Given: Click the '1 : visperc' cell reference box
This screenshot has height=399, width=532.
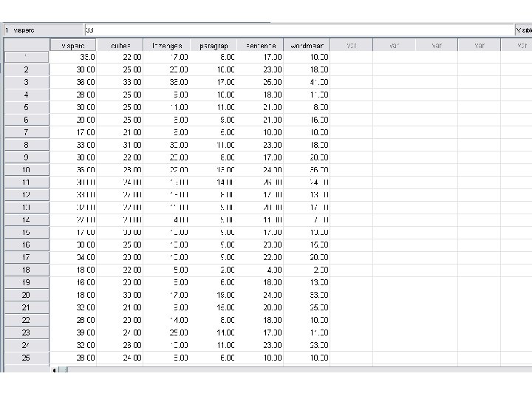Looking at the screenshot, I should [43, 30].
